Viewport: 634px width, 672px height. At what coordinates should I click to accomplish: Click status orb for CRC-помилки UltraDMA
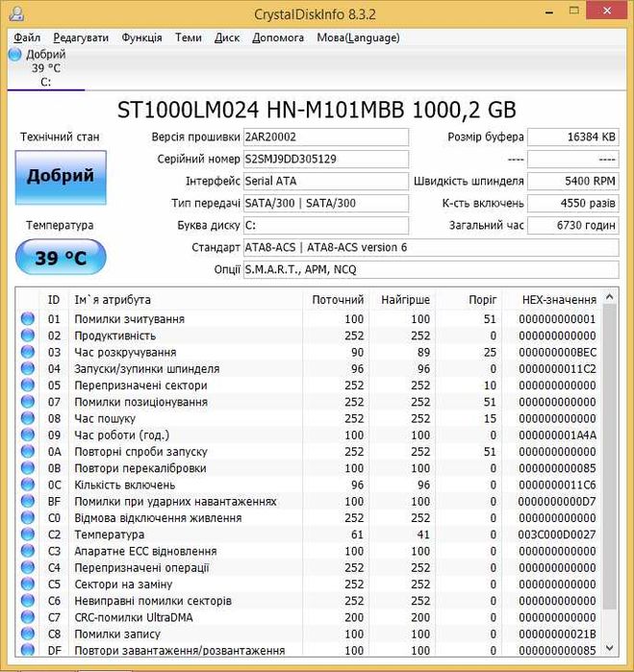coord(28,617)
